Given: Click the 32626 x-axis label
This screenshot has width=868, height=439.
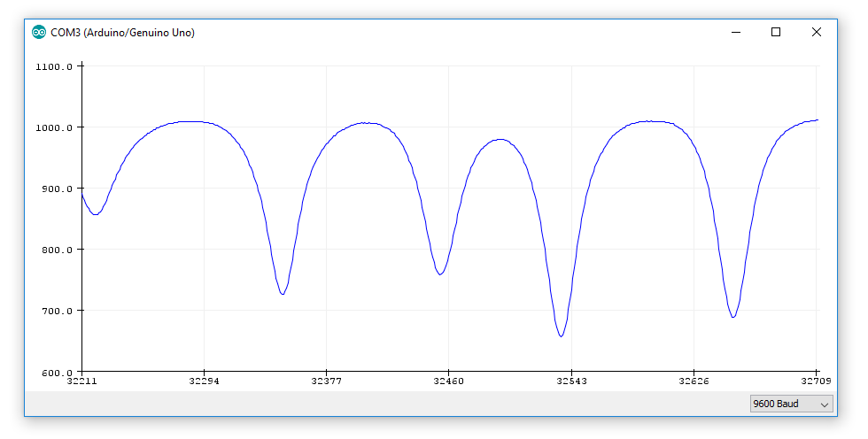Looking at the screenshot, I should tap(694, 381).
